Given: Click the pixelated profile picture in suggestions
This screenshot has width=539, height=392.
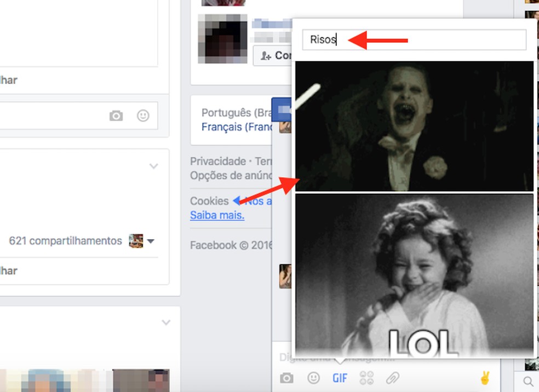Looking at the screenshot, I should (222, 38).
